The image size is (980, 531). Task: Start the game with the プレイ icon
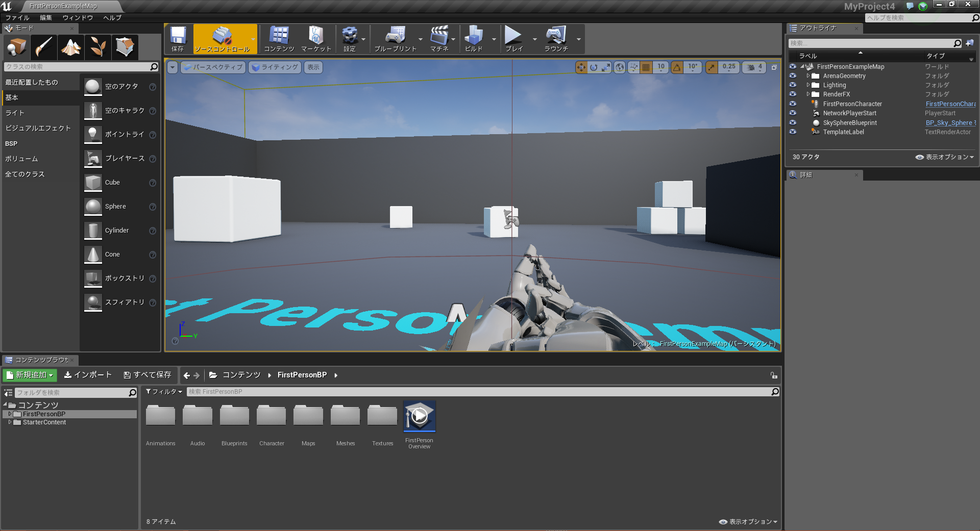pos(513,39)
